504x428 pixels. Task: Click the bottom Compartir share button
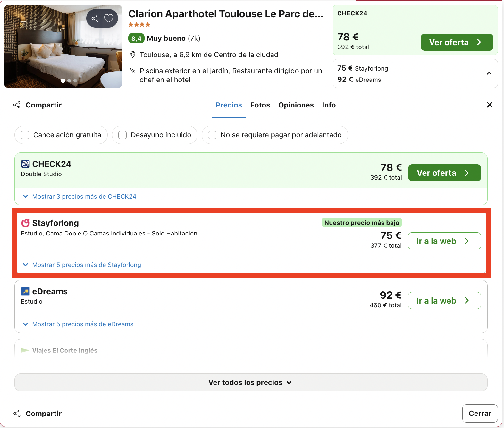coord(37,414)
